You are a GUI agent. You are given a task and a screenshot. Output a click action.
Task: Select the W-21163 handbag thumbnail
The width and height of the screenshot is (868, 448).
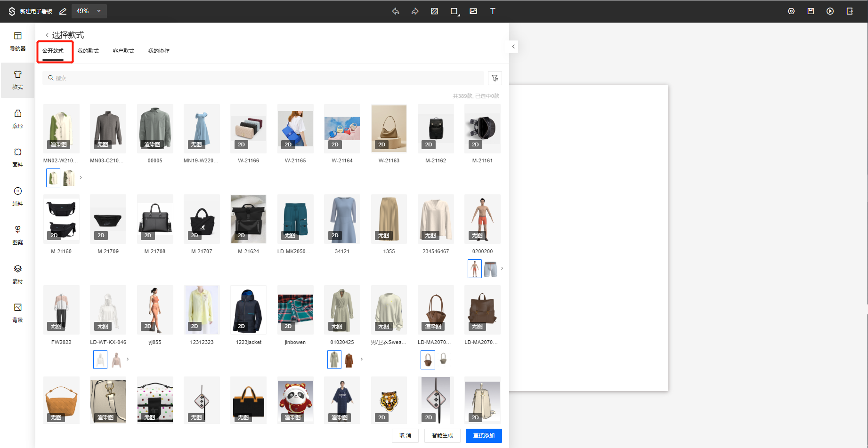[x=389, y=128]
